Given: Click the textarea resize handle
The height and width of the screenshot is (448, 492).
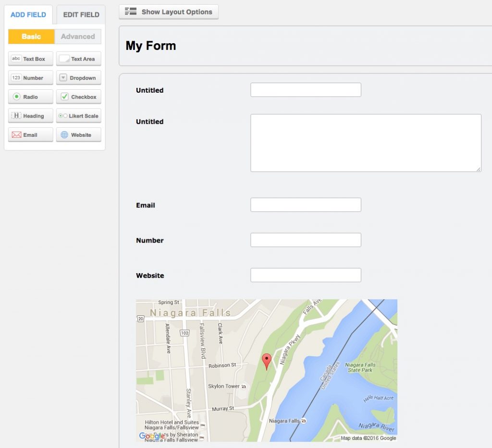Looking at the screenshot, I should (479, 169).
